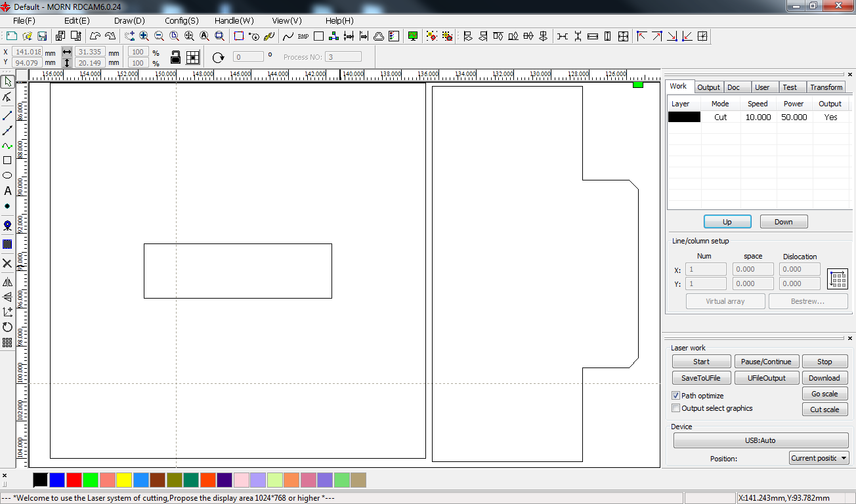The image size is (856, 504).
Task: Redo the last action
Action: pyautogui.click(x=110, y=36)
